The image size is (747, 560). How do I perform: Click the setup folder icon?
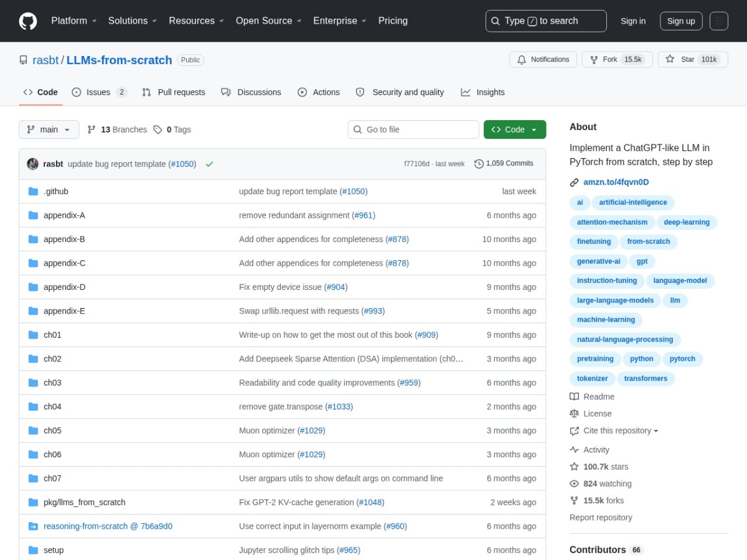(x=33, y=550)
